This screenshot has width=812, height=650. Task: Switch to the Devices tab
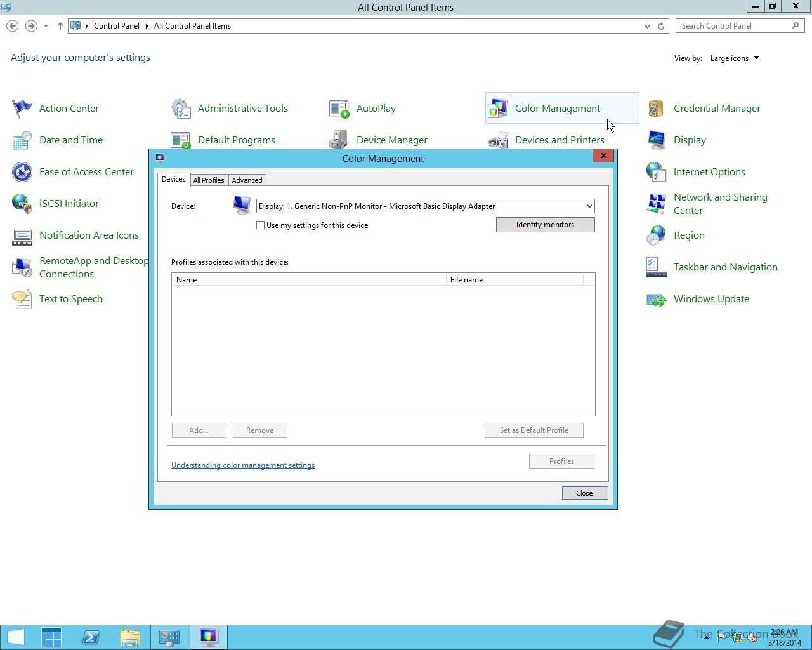[174, 180]
